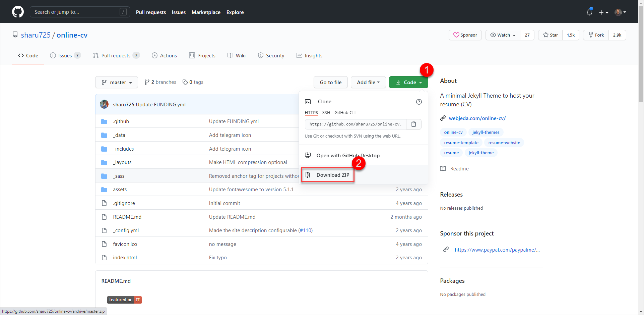
Task: Expand the Watch dropdown
Action: [503, 35]
